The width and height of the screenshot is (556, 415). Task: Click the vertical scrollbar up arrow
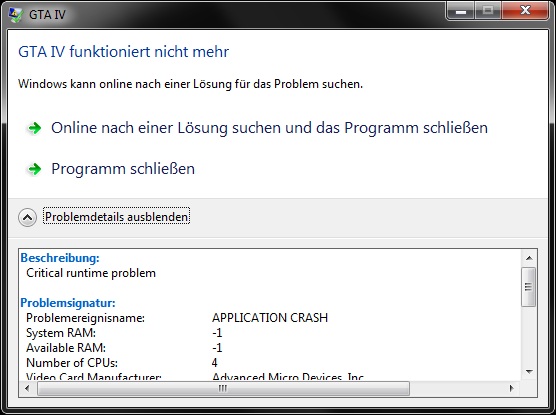tap(529, 258)
